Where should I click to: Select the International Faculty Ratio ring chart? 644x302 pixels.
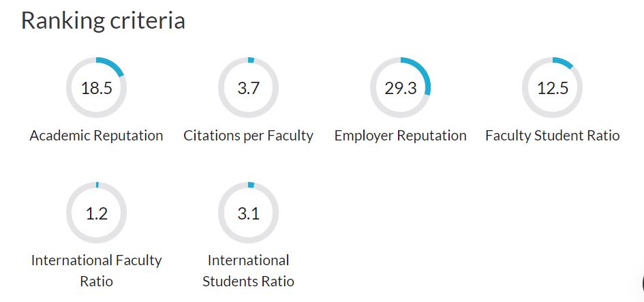click(97, 213)
